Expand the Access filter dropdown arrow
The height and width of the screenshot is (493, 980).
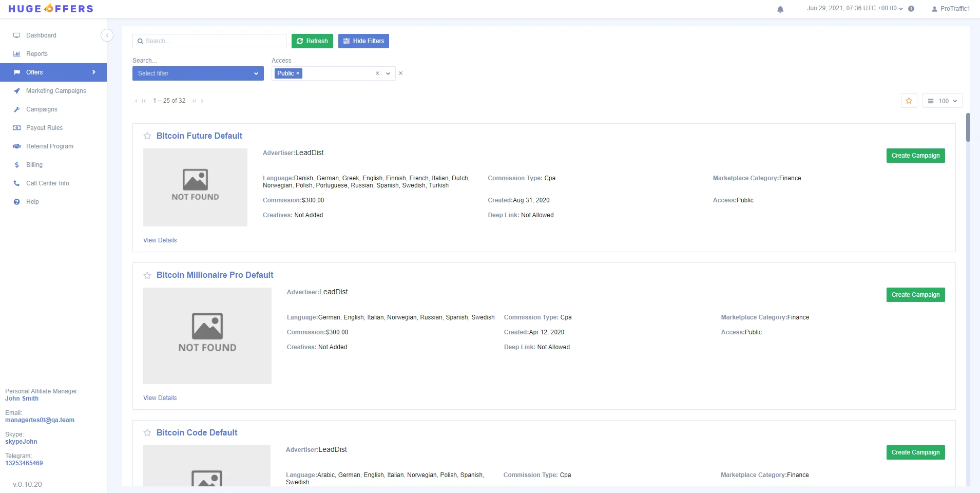click(388, 73)
